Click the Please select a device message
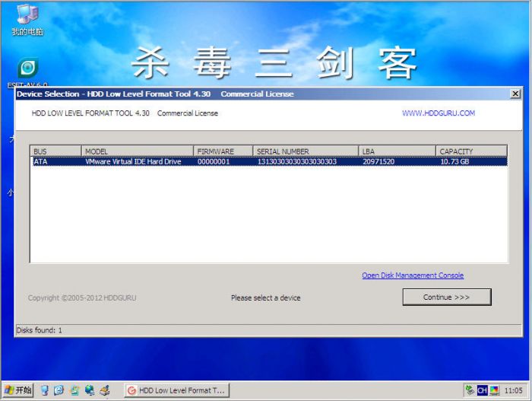The height and width of the screenshot is (401, 532). coord(266,298)
